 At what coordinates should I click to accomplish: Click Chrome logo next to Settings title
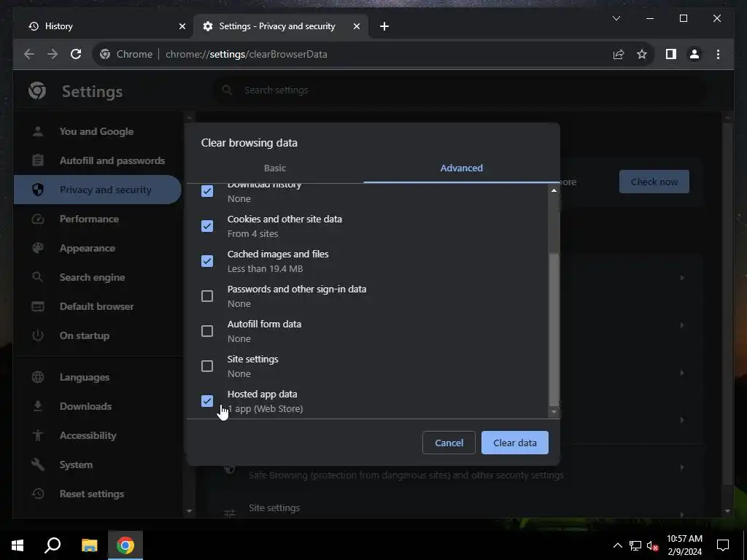click(x=37, y=90)
